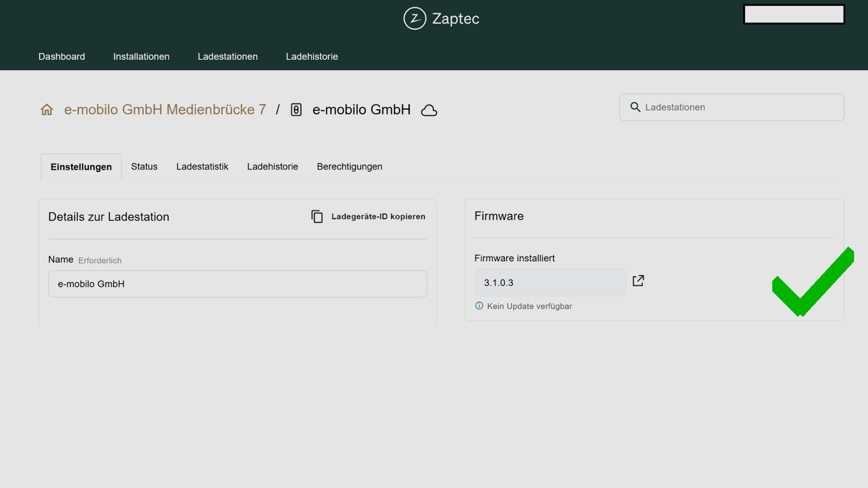The height and width of the screenshot is (488, 868).
Task: Open Installationen in the top navigation
Action: pyautogui.click(x=142, y=56)
